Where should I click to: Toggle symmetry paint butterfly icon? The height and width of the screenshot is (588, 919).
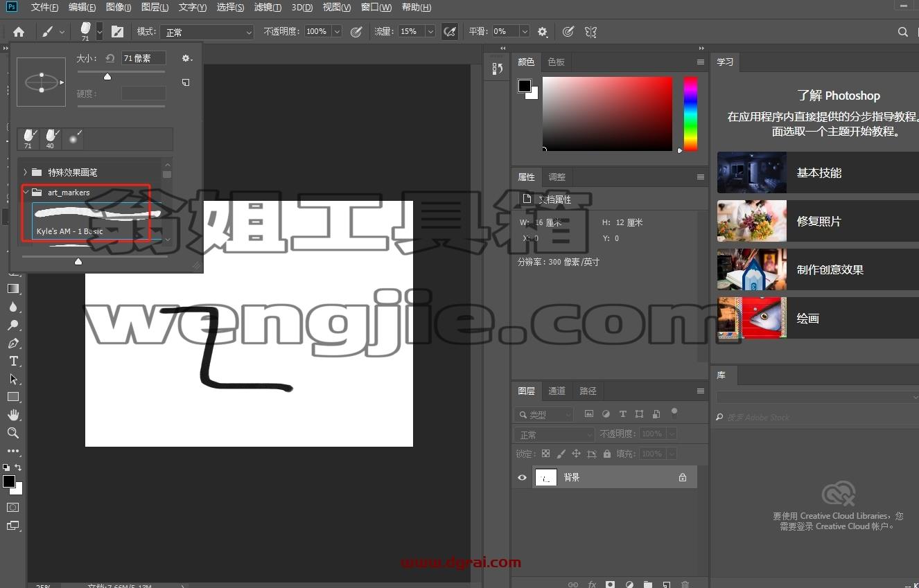(590, 32)
